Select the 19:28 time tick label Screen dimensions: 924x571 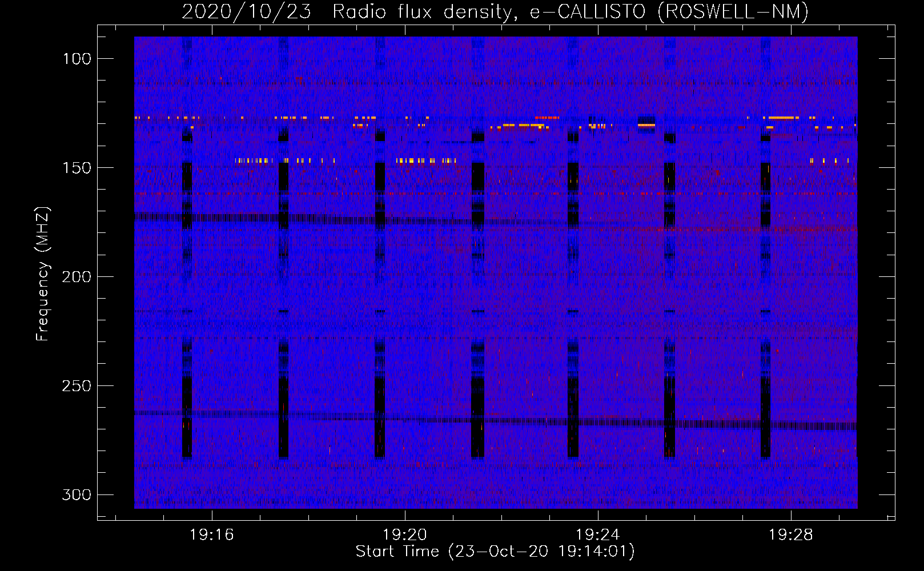pyautogui.click(x=791, y=535)
